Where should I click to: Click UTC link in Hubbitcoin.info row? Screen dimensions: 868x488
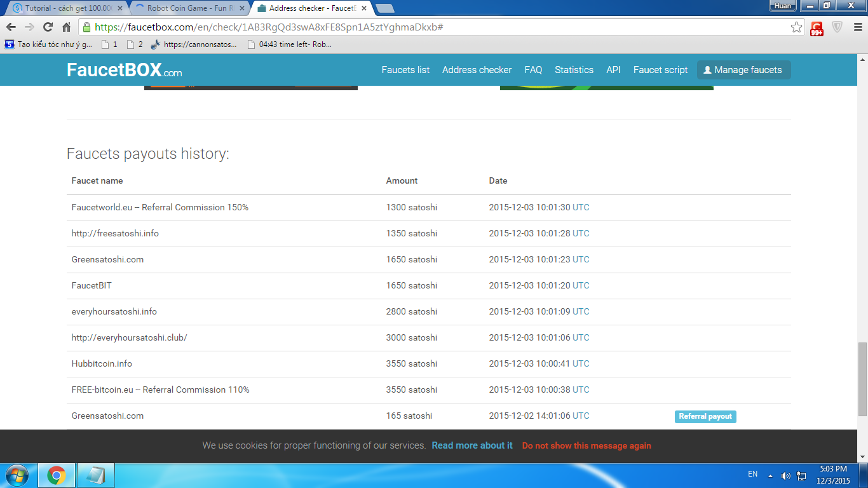(581, 363)
